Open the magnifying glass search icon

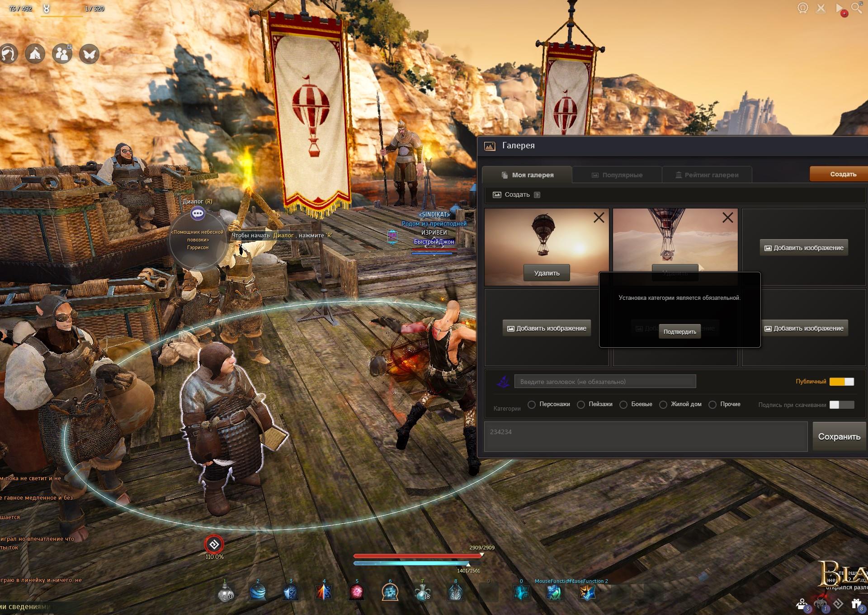coord(857,8)
